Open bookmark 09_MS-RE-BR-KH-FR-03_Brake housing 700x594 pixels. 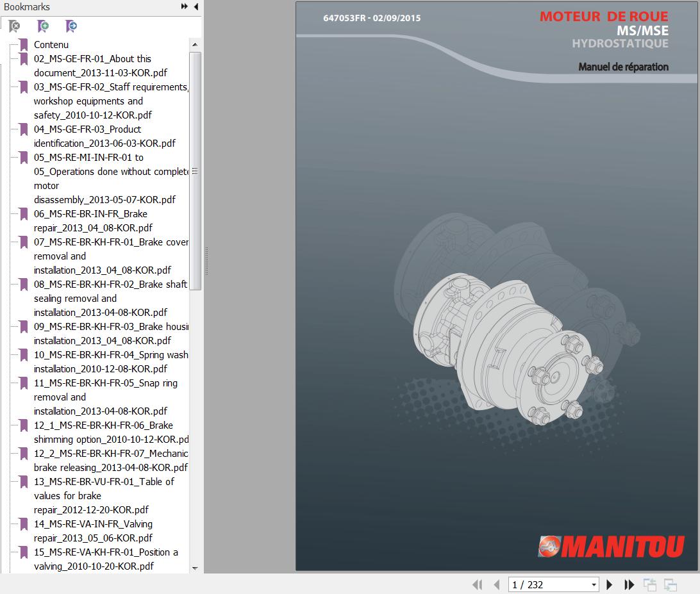(111, 333)
